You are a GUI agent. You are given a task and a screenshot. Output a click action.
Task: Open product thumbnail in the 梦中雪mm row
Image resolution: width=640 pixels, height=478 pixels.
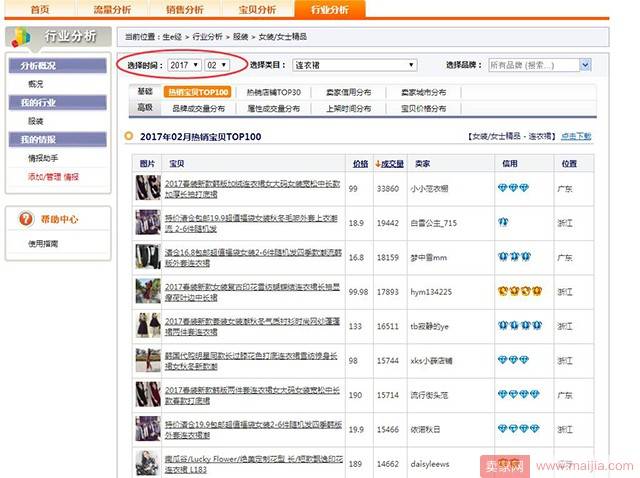coord(148,257)
